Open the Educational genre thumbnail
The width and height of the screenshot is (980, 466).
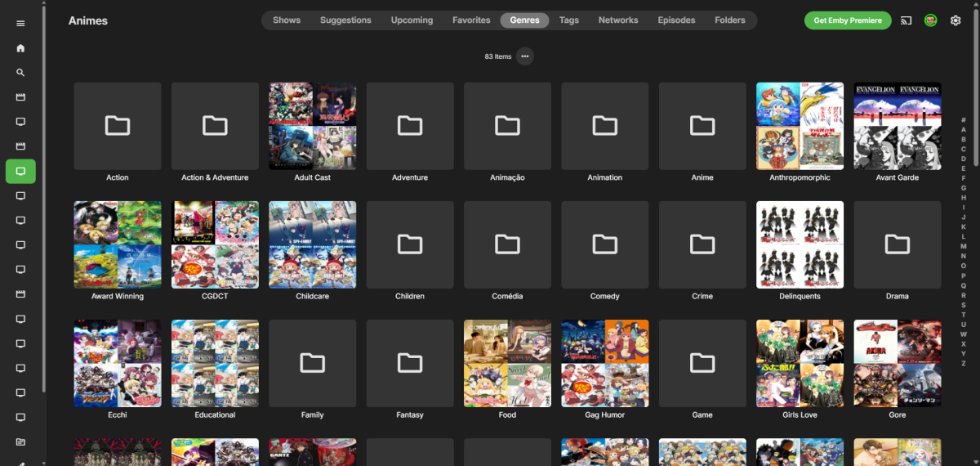tap(215, 363)
